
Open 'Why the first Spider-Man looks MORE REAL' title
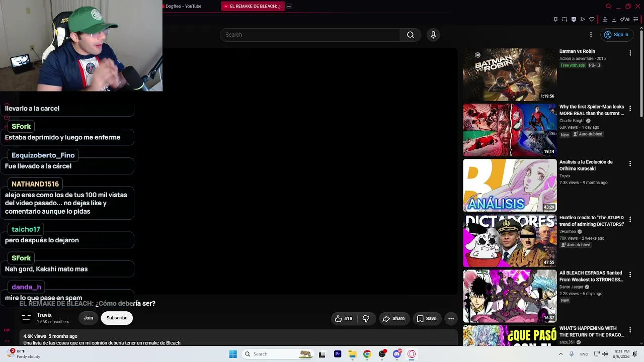click(x=592, y=110)
